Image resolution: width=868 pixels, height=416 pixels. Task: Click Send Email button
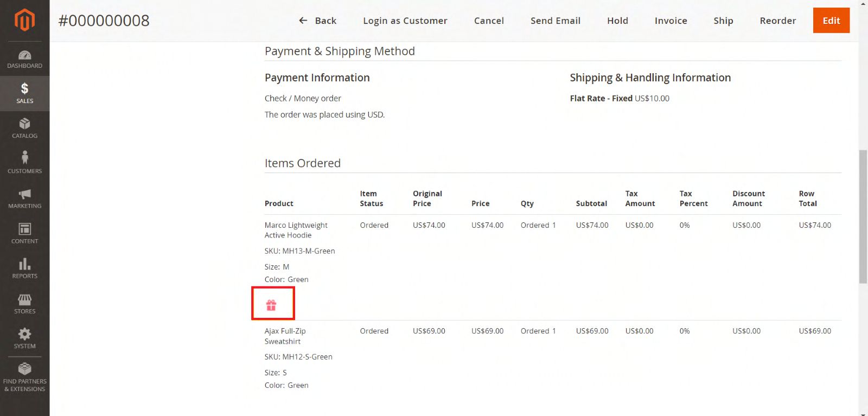point(555,21)
